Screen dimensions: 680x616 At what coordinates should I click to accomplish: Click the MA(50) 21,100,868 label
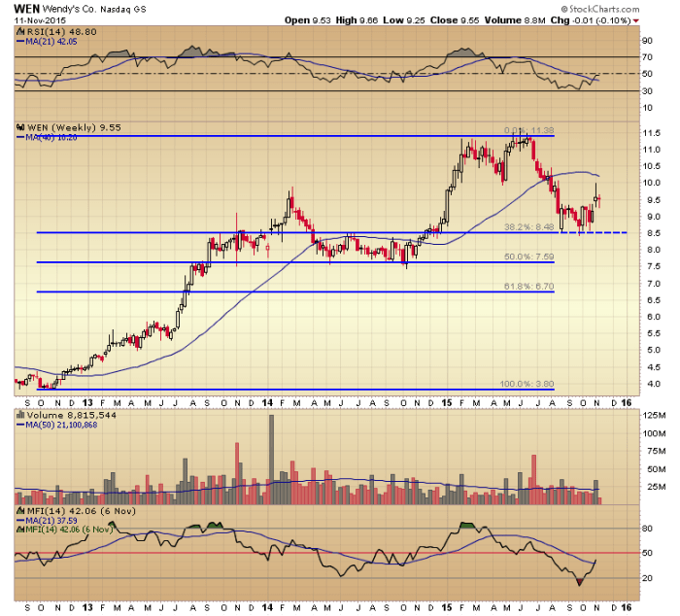pos(61,426)
